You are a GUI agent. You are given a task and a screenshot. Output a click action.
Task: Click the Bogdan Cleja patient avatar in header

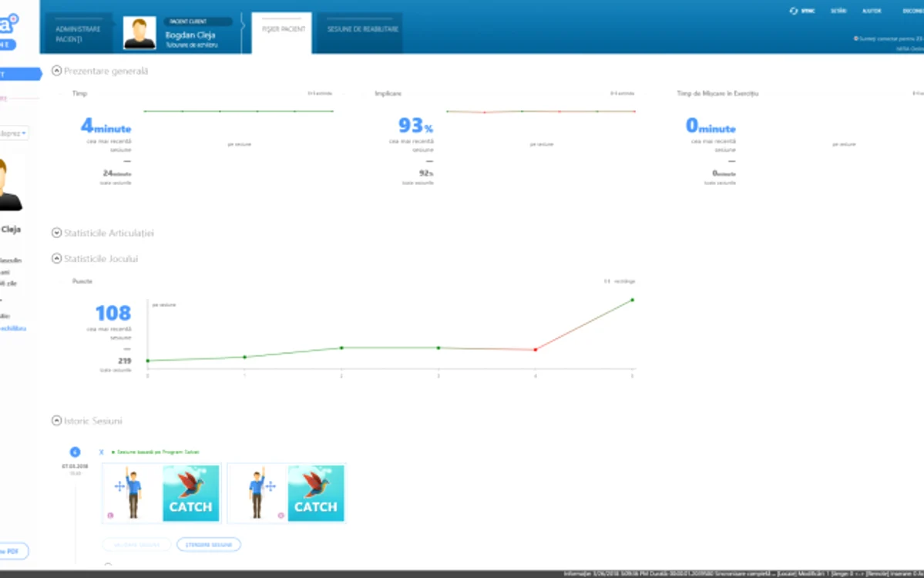(139, 33)
